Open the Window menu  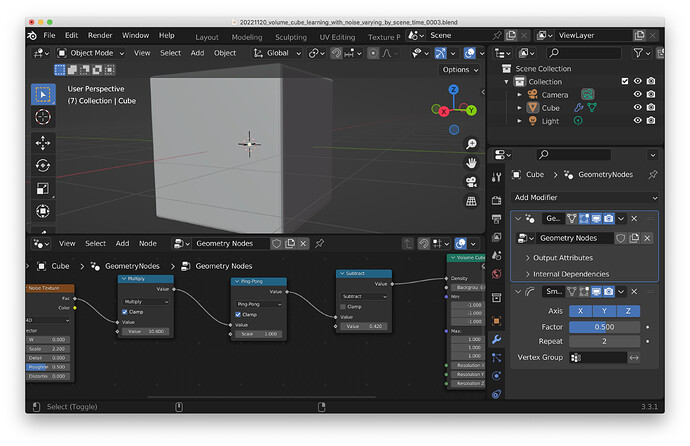point(135,35)
